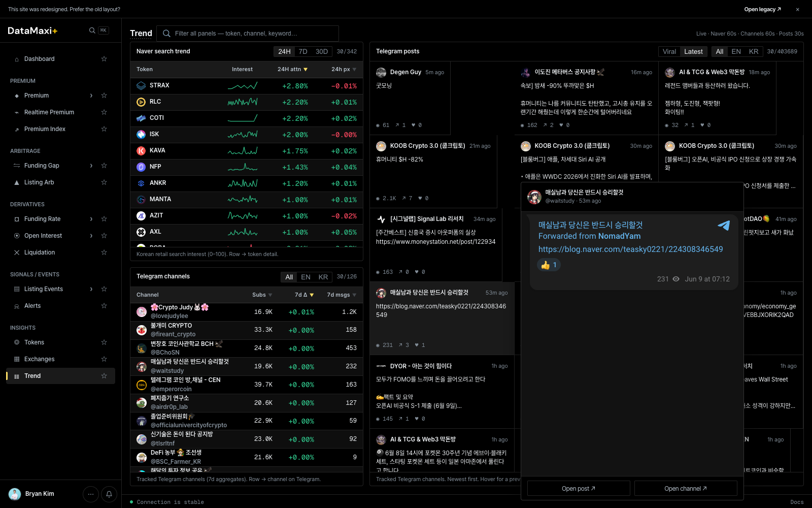
Task: Click the KAVA token logo
Action: tap(141, 151)
